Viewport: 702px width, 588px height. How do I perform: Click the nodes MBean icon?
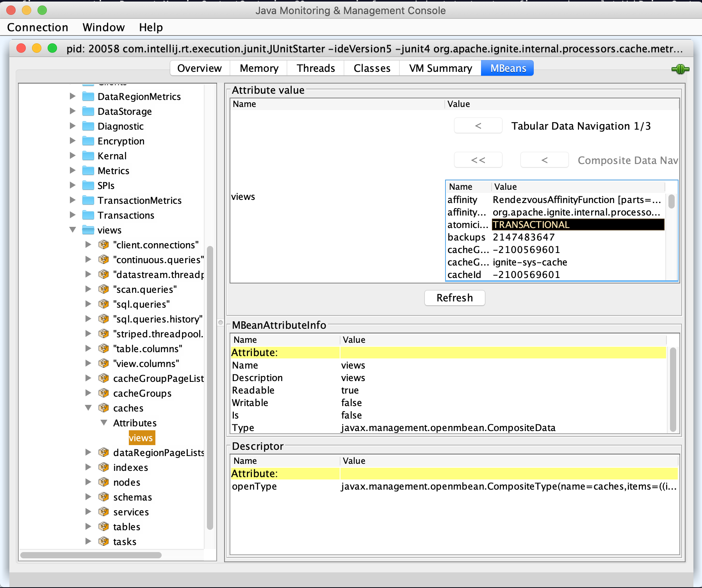coord(103,482)
